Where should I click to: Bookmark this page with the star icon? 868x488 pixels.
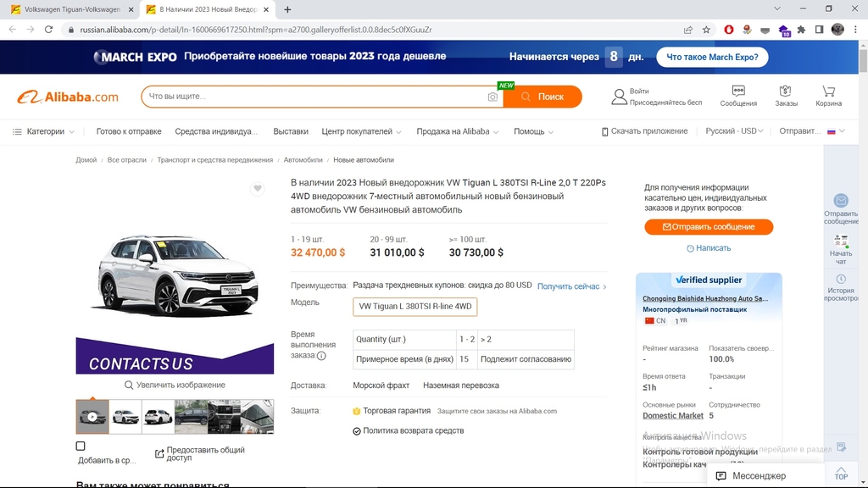pos(706,30)
